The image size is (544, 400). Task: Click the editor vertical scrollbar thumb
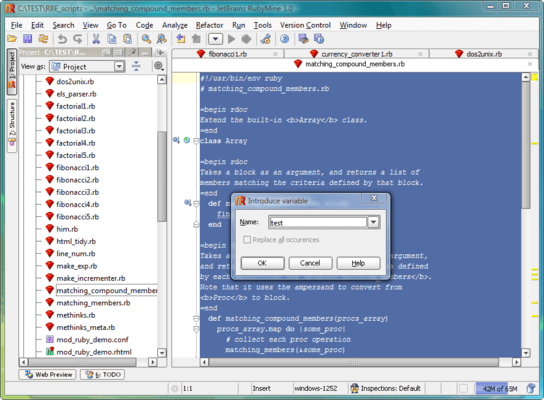pos(526,145)
